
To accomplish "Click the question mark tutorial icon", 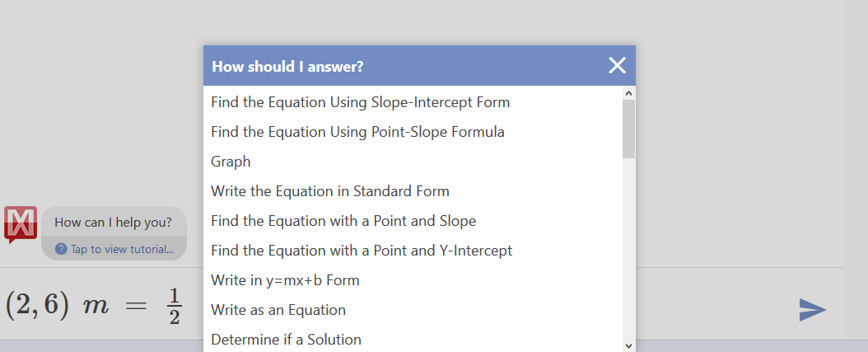I will pyautogui.click(x=62, y=249).
